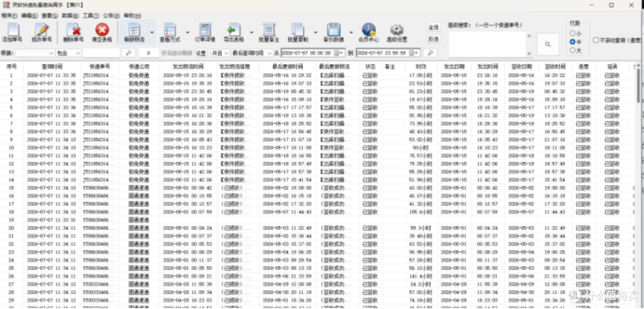Select the cell 2026-05-15 23:26:16

[187, 76]
